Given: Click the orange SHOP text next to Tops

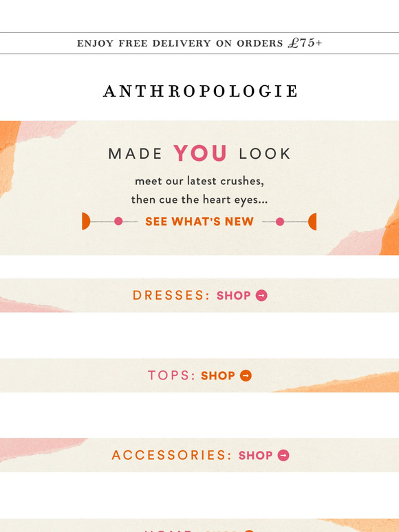Looking at the screenshot, I should 218,375.
